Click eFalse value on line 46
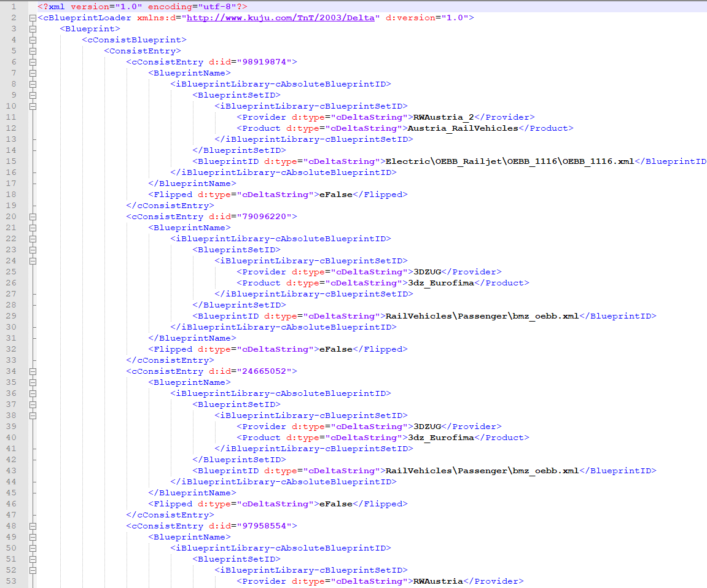The width and height of the screenshot is (707, 588). point(336,504)
